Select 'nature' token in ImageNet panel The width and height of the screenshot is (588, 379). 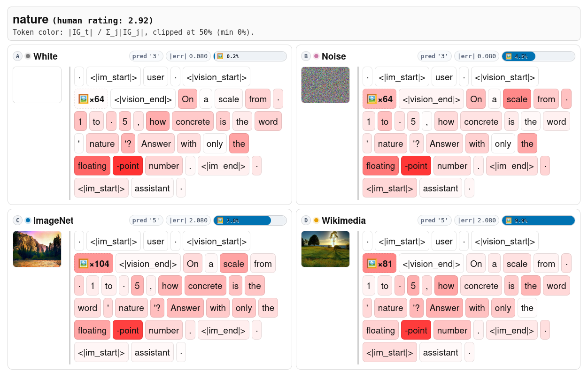[132, 308]
